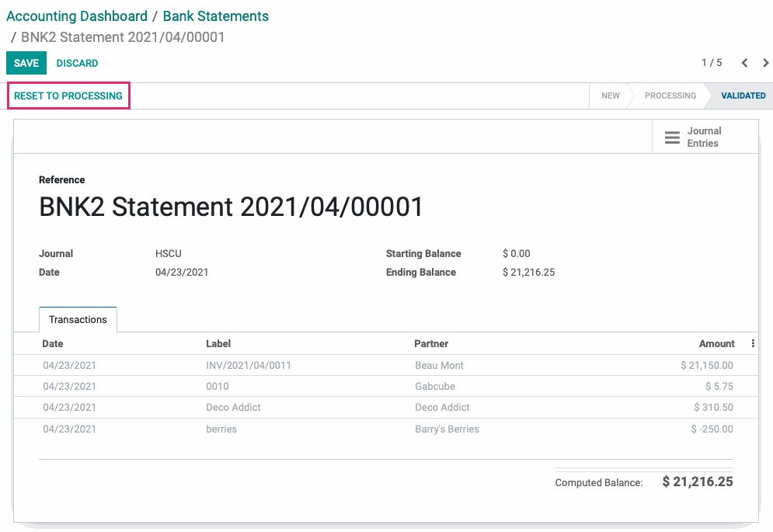Open the Transactions tab
The image size is (773, 532).
78,319
